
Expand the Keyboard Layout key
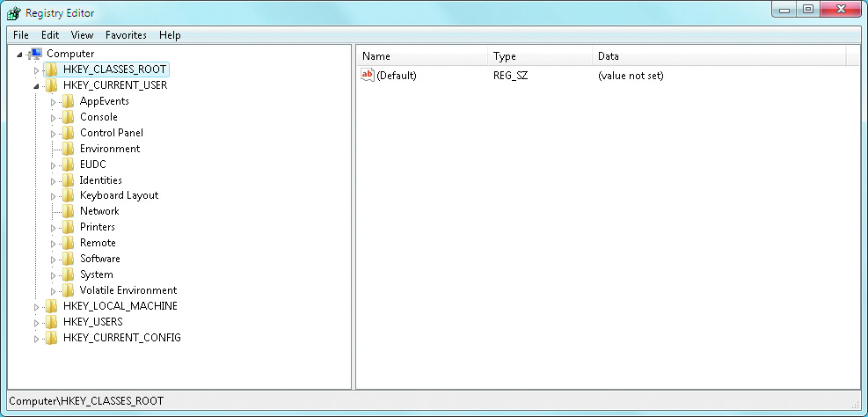click(x=53, y=196)
